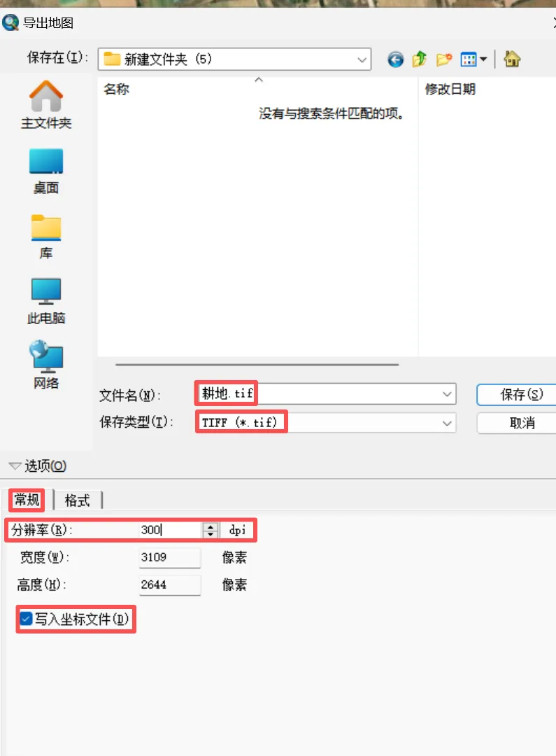Open the 文件名 dropdown arrow
The width and height of the screenshot is (556, 756).
pyautogui.click(x=447, y=394)
